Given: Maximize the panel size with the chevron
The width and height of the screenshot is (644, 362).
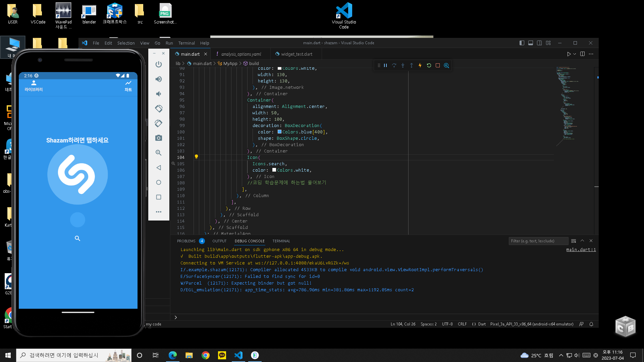Looking at the screenshot, I should pyautogui.click(x=582, y=241).
